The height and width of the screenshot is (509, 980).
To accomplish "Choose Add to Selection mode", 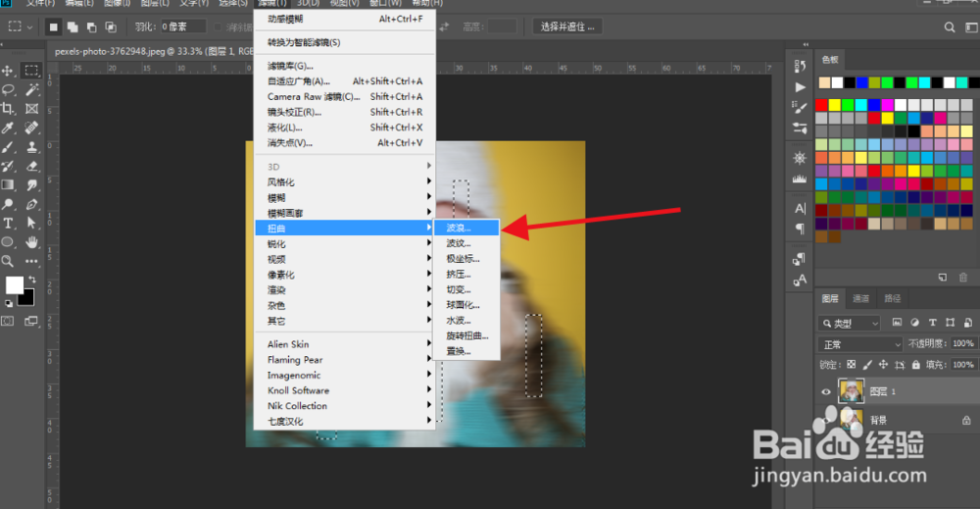I will click(x=73, y=26).
